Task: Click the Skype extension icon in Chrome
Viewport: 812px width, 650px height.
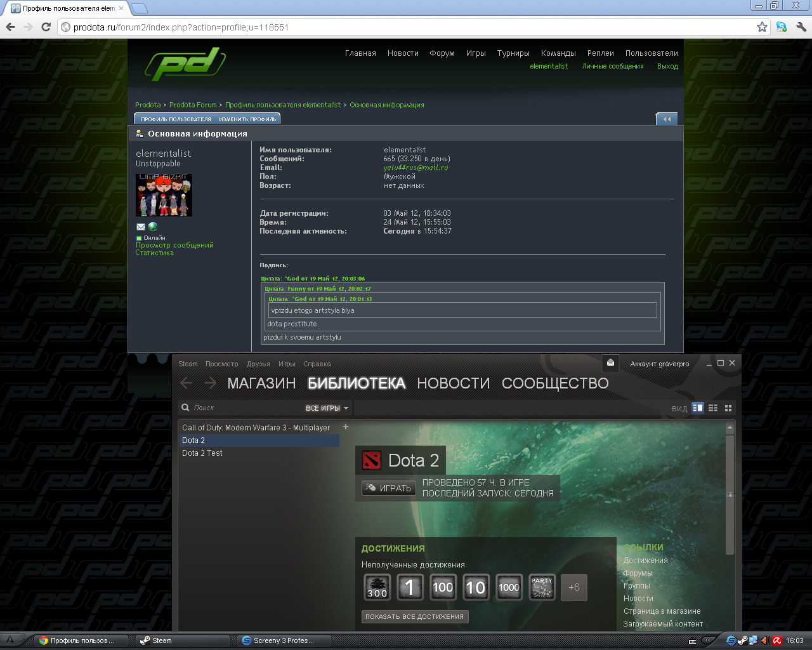Action: tap(782, 27)
